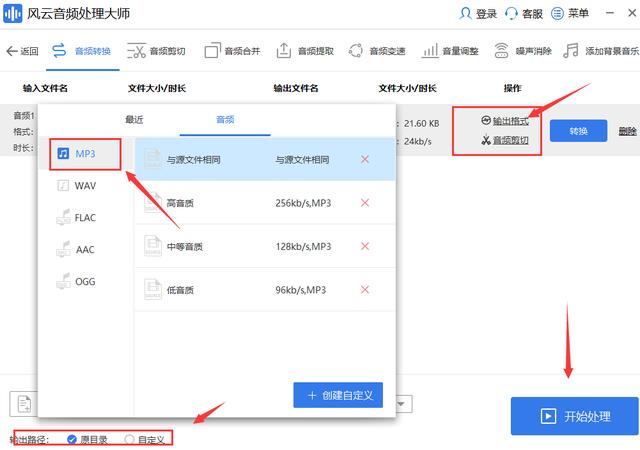Click 创建自定义 button
The height and width of the screenshot is (450, 640).
click(338, 395)
